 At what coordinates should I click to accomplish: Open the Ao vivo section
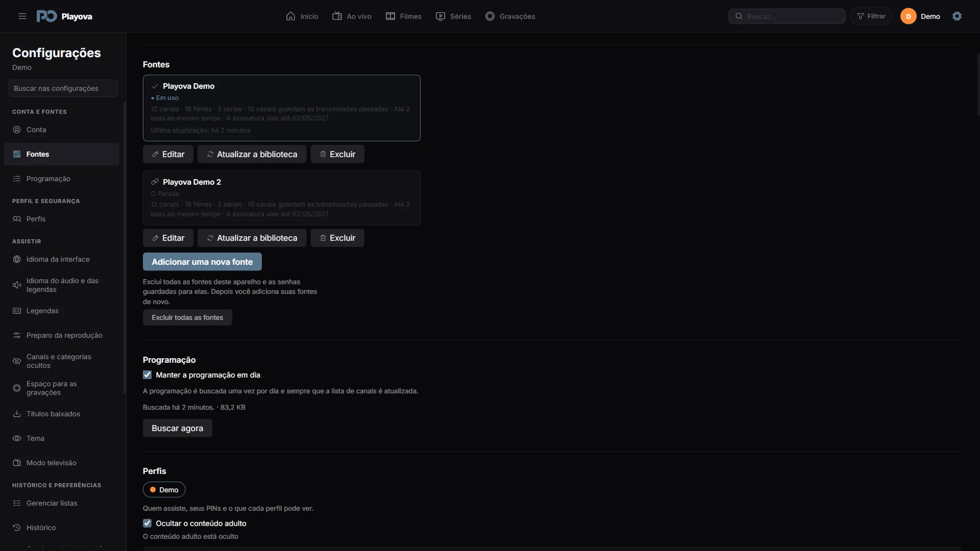352,16
